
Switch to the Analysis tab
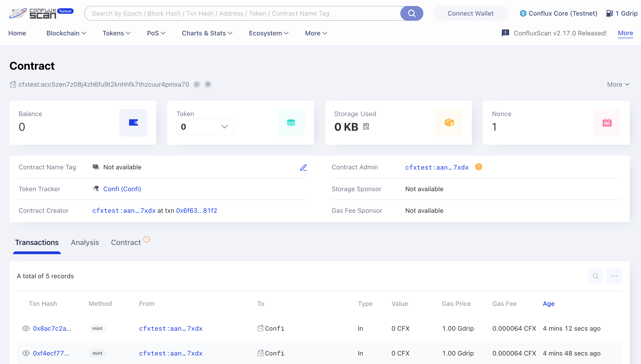pos(85,242)
